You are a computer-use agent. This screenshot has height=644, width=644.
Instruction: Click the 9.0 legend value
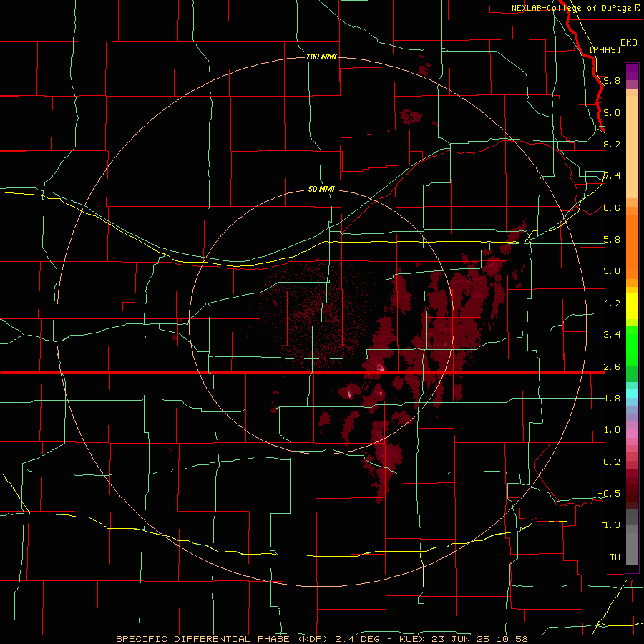[x=612, y=112]
